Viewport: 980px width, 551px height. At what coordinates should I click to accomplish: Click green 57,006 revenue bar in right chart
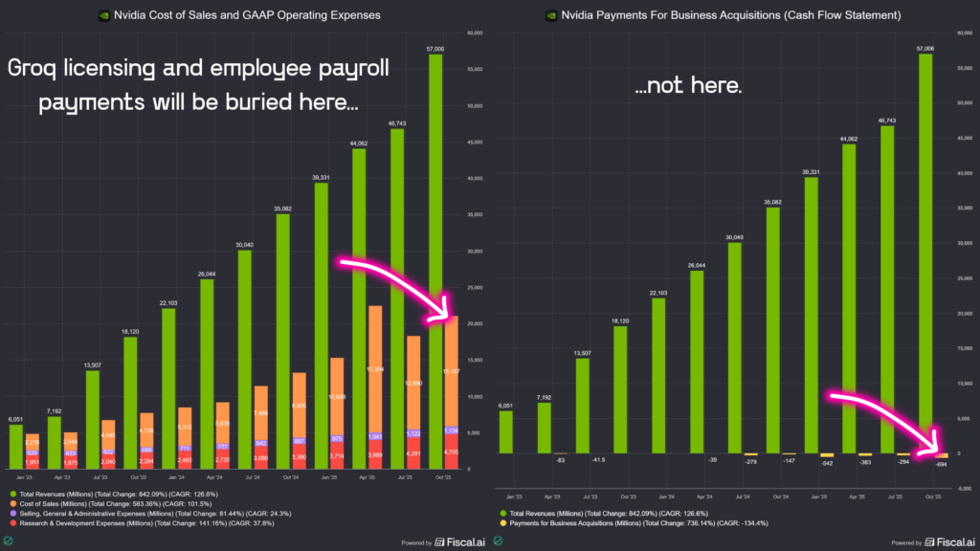tap(925, 253)
